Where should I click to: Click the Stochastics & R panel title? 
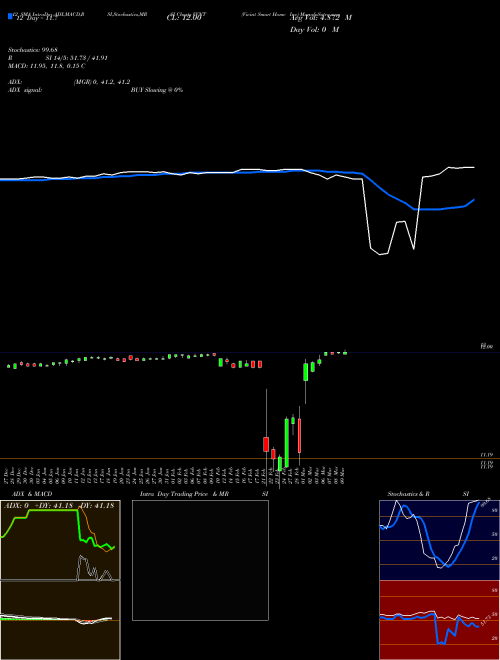click(408, 494)
